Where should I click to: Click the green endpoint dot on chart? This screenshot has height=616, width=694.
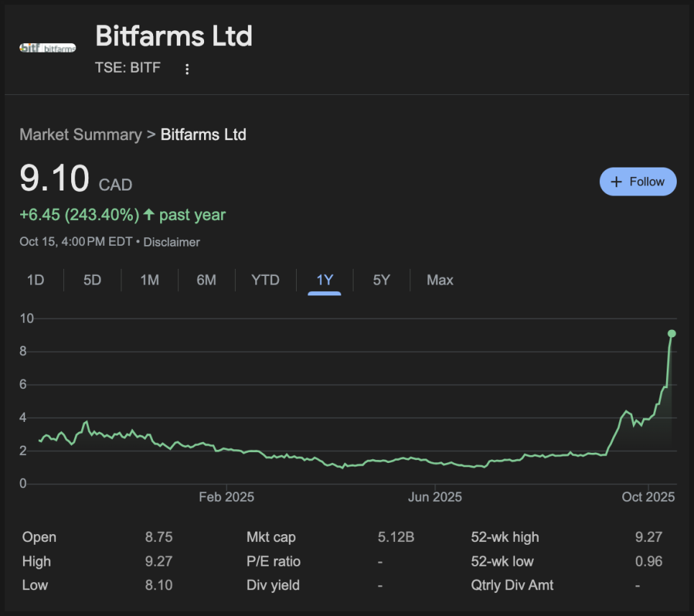pyautogui.click(x=672, y=334)
